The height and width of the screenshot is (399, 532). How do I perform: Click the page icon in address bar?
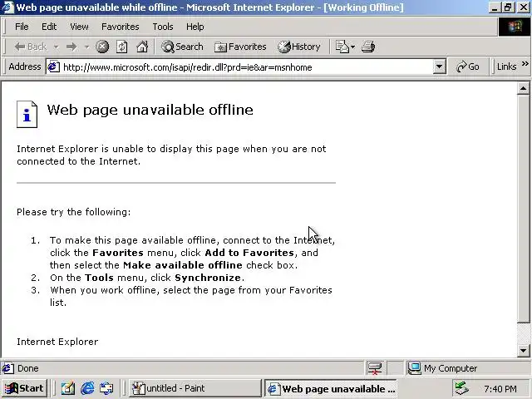(53, 66)
